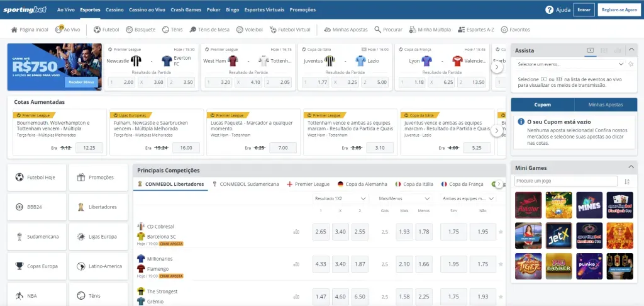This screenshot has height=306, width=644.
Task: Open Promoções top menu
Action: click(x=303, y=9)
